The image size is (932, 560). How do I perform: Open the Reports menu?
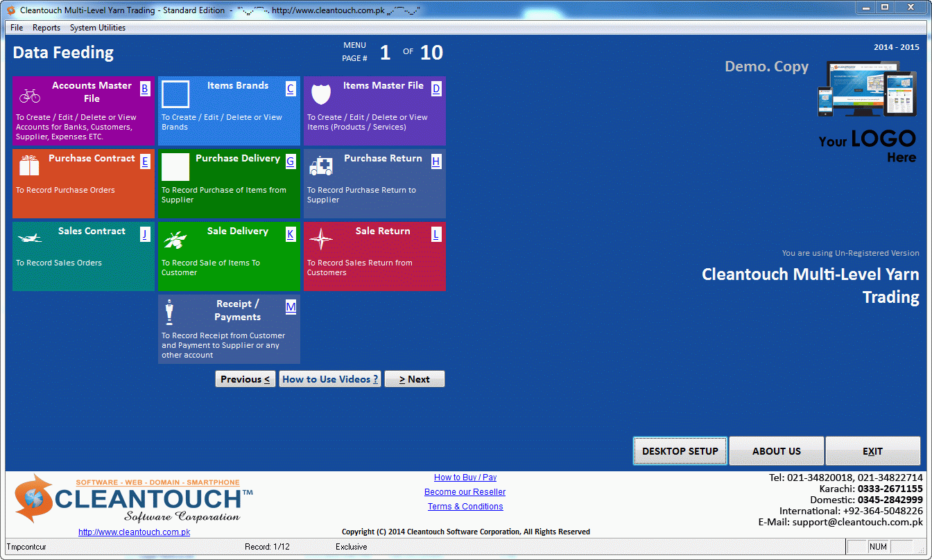(46, 28)
